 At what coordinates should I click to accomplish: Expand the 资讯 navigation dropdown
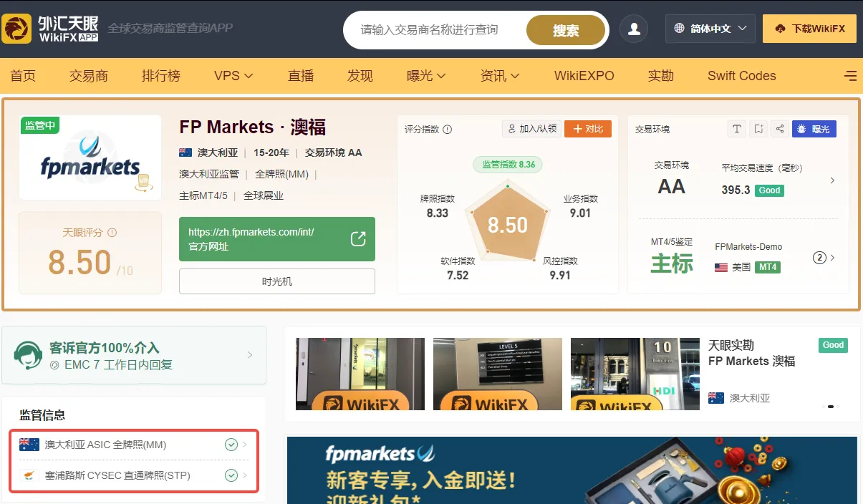point(500,76)
